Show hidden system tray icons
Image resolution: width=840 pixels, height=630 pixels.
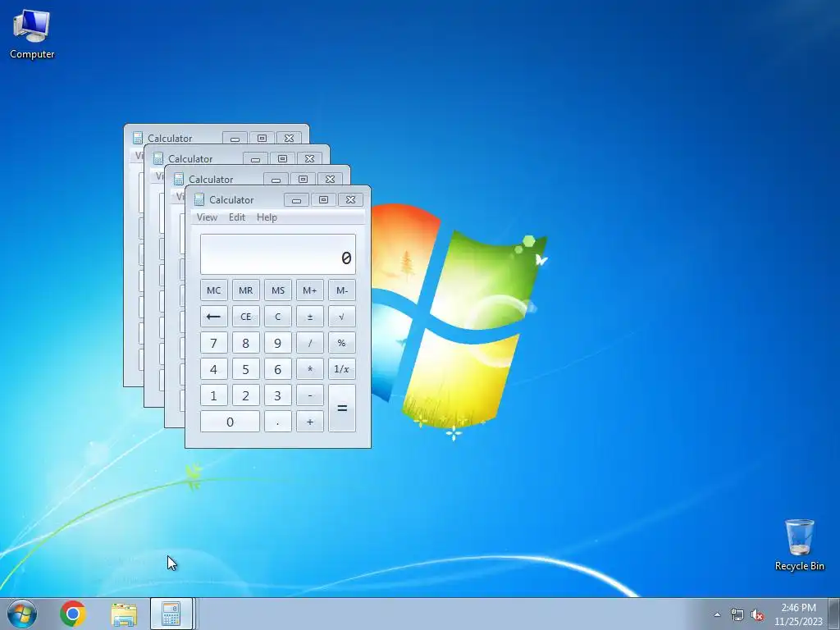[717, 615]
